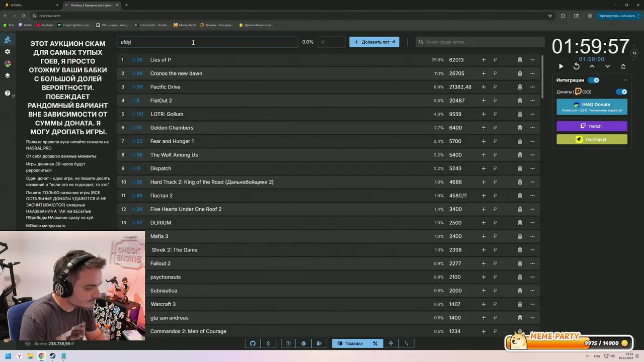
Task: Reset the auction timer
Action: point(577,66)
